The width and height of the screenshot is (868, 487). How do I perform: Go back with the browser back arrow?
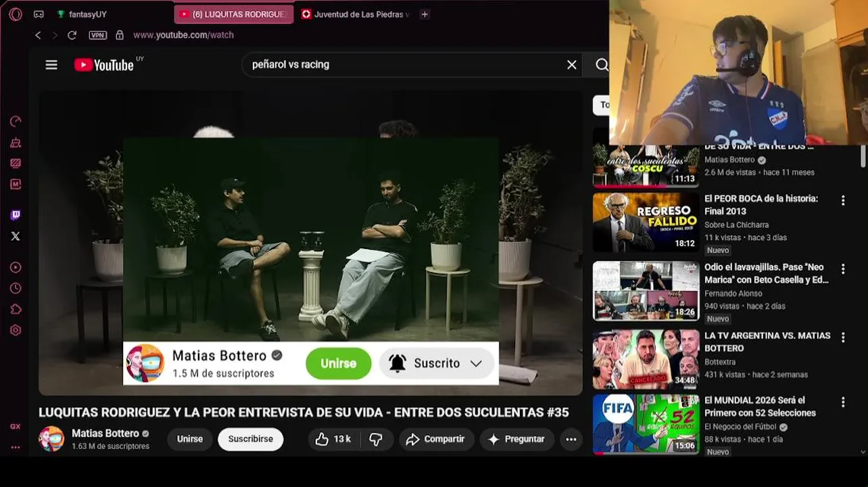38,35
